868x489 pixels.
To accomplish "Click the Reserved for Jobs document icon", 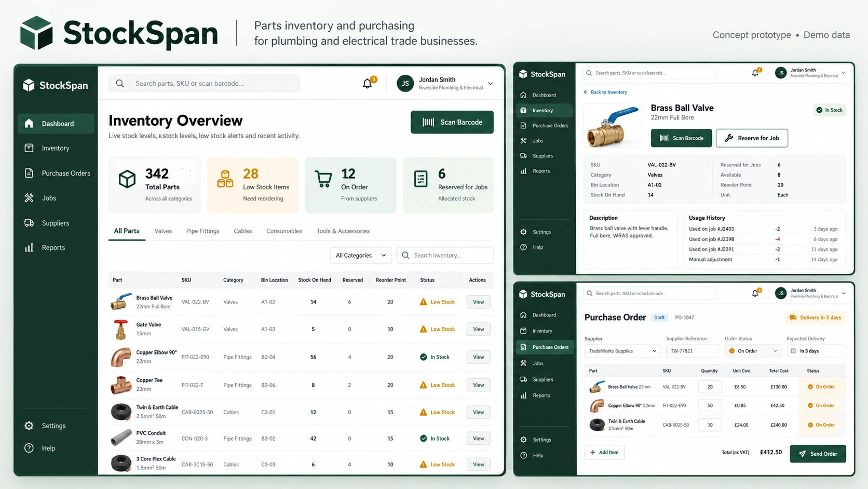I will click(x=421, y=179).
